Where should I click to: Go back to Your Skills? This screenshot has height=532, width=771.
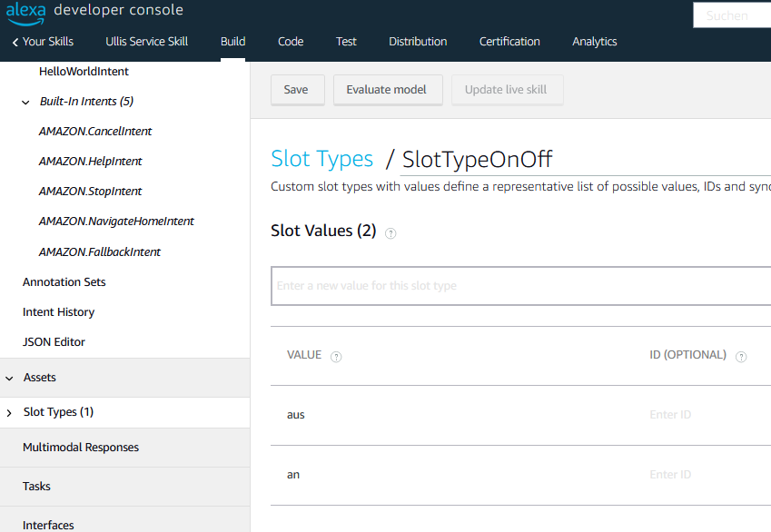[x=48, y=42]
